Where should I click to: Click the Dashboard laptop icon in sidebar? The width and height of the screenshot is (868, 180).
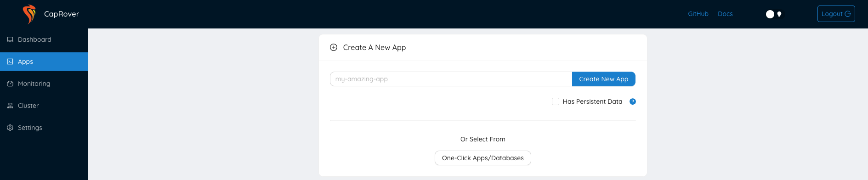tap(10, 39)
